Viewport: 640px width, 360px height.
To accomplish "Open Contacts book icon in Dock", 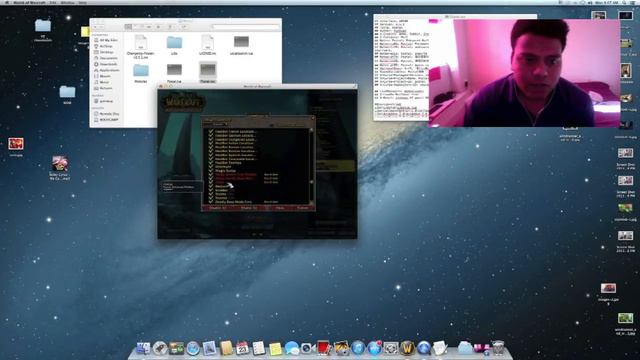I will [226, 348].
